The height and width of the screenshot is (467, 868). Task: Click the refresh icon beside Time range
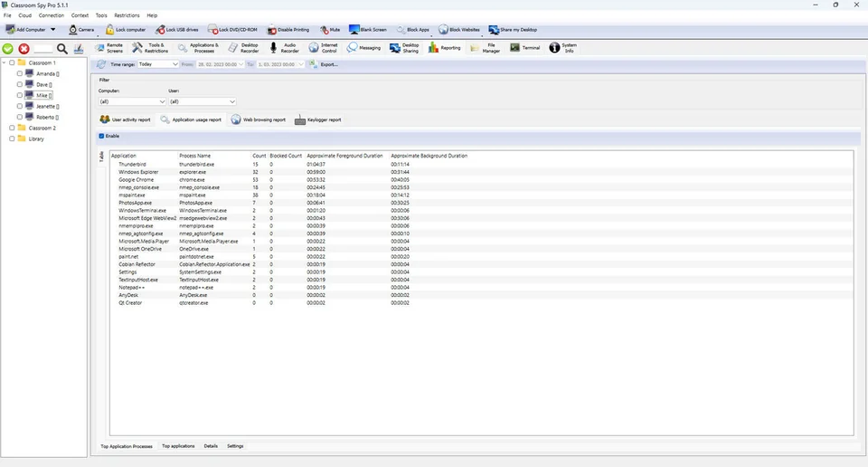coord(101,64)
